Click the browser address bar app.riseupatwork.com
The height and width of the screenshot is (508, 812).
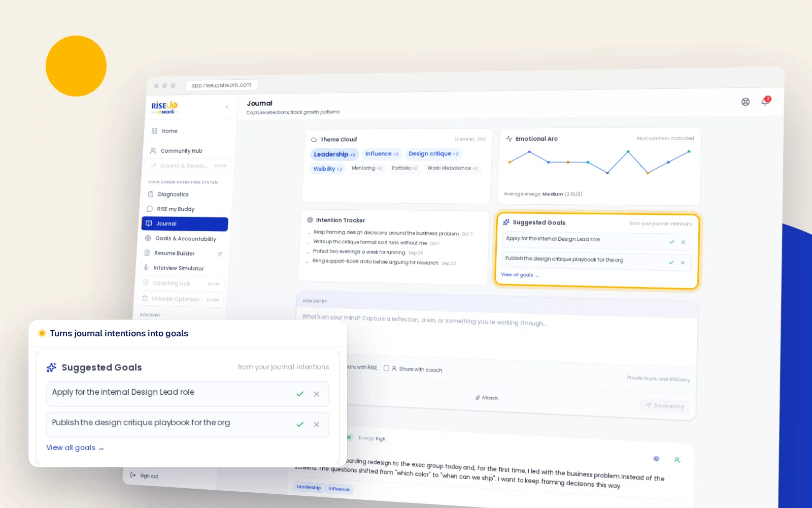(221, 85)
